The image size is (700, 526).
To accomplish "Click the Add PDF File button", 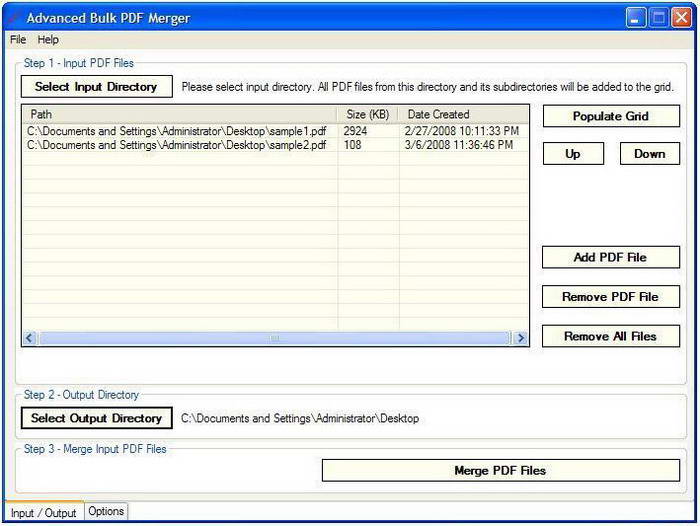I will point(611,257).
